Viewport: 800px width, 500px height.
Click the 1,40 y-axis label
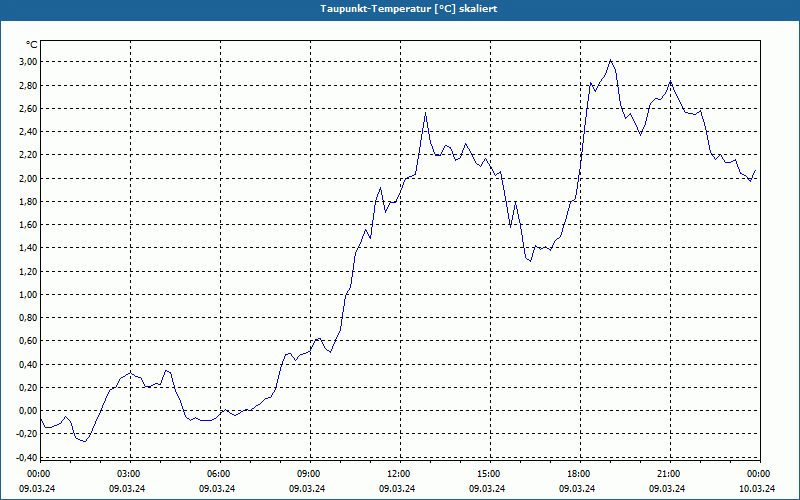click(x=29, y=248)
